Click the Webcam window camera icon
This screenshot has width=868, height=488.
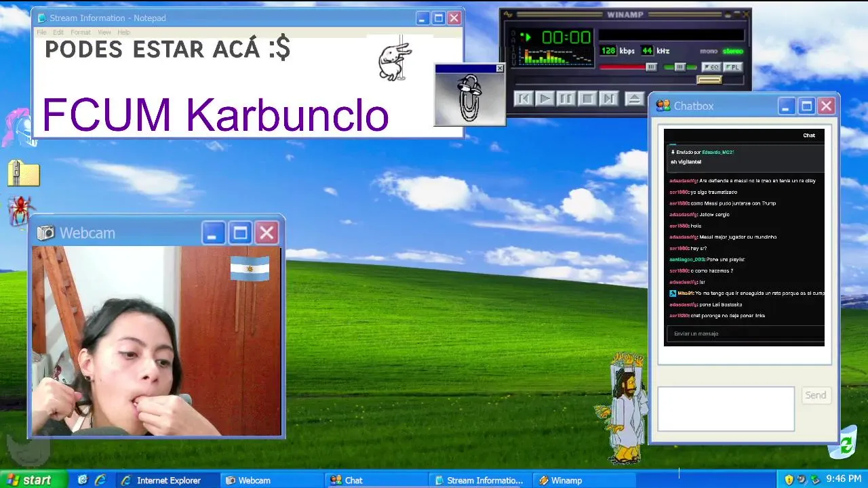pos(45,233)
